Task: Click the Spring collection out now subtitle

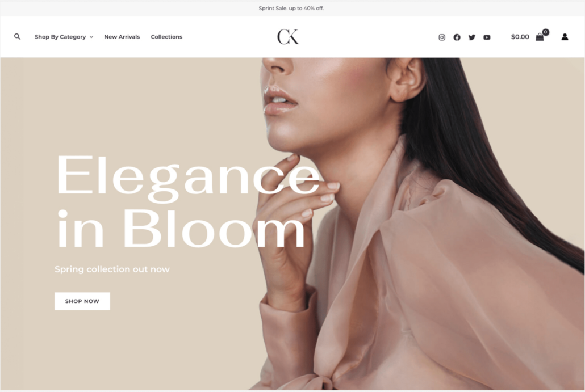Action: click(x=112, y=269)
